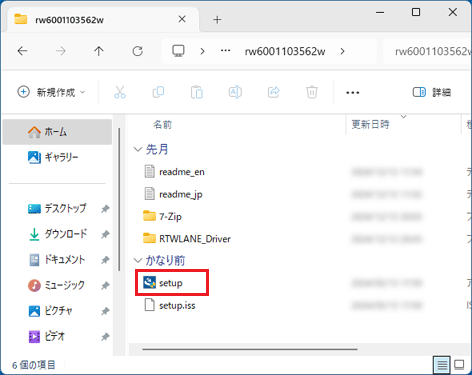Select the RTWLANE_Driver folder
Image resolution: width=472 pixels, height=375 pixels.
pyautogui.click(x=187, y=239)
